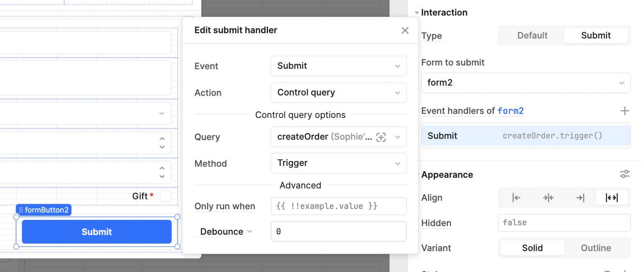Select the Default interaction type
Viewport: 644px width, 272px height.
[532, 36]
